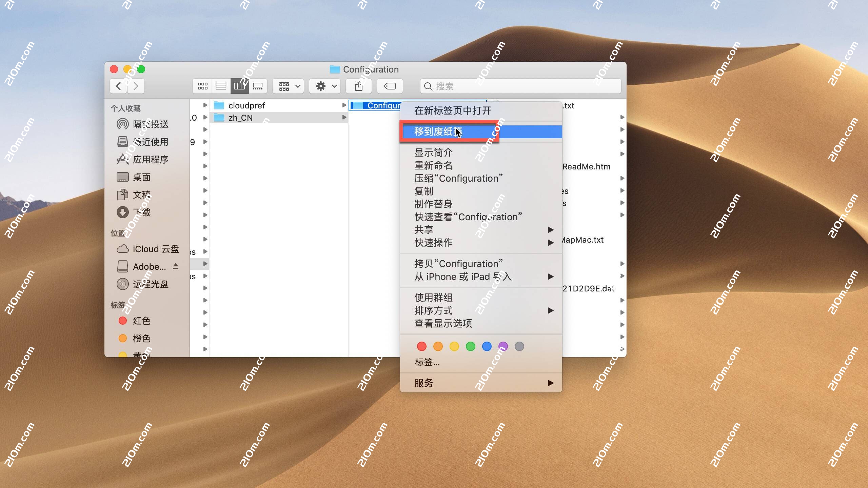The height and width of the screenshot is (488, 868).
Task: Expand the cloudpref folder disclosure arrow
Action: 344,105
